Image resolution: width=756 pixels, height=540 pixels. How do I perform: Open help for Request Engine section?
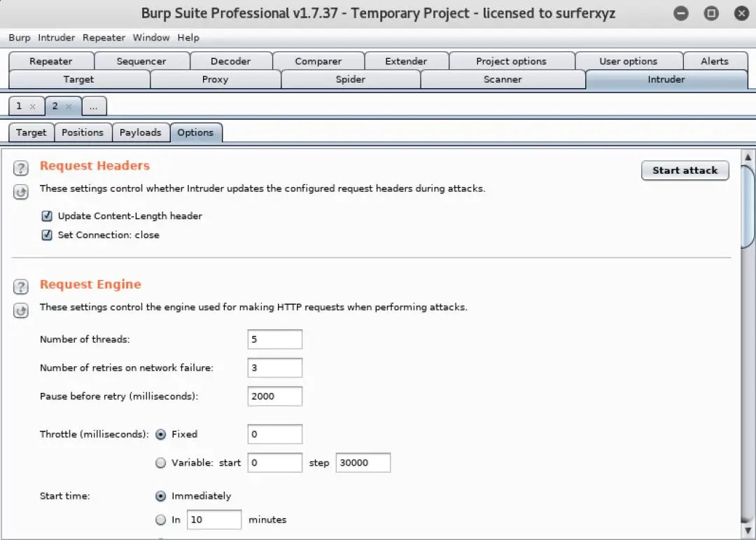tap(21, 286)
